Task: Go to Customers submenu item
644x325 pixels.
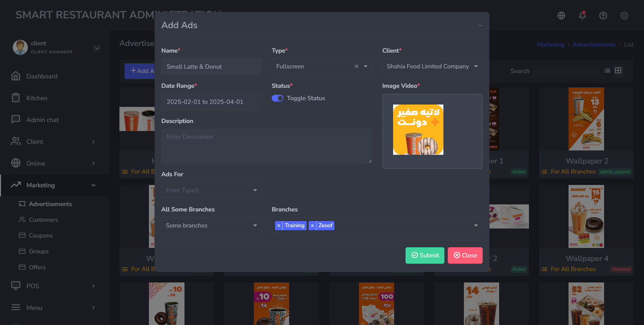Action: 43,220
